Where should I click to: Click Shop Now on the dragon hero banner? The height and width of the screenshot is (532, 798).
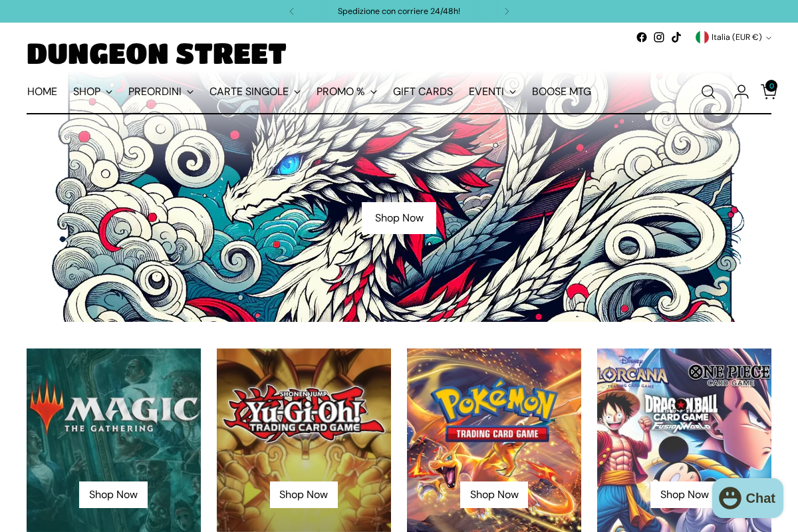399,218
